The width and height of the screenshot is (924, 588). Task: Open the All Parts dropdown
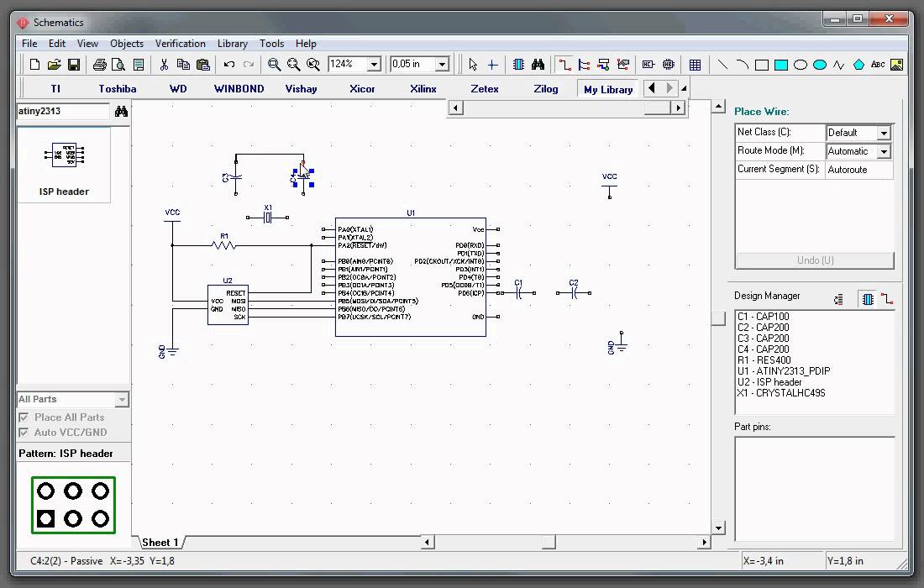(122, 400)
